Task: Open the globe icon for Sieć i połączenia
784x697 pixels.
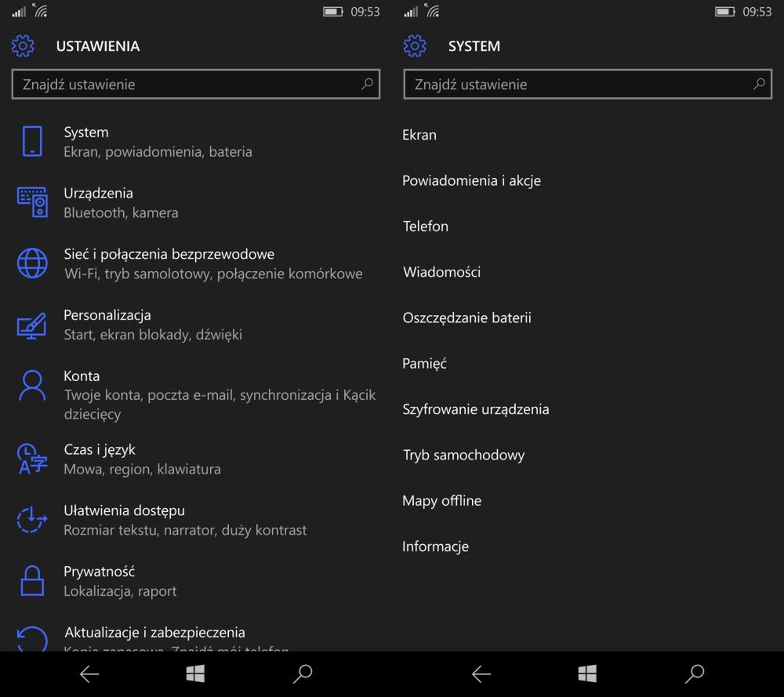Action: [x=32, y=263]
